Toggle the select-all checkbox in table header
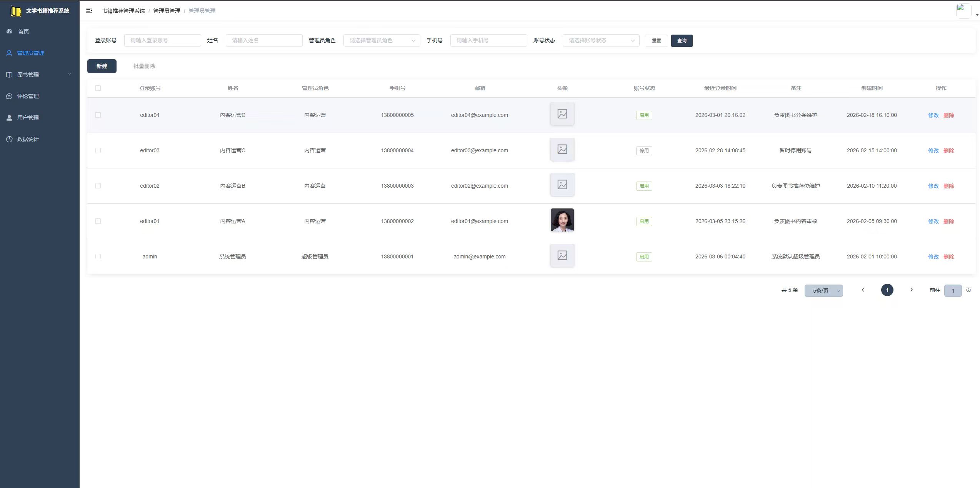This screenshot has height=488, width=980. 98,88
